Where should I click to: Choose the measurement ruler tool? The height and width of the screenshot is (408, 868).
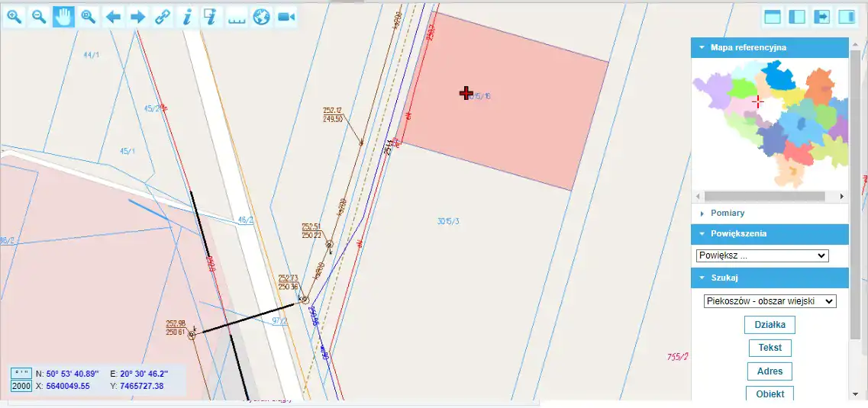[x=237, y=17]
